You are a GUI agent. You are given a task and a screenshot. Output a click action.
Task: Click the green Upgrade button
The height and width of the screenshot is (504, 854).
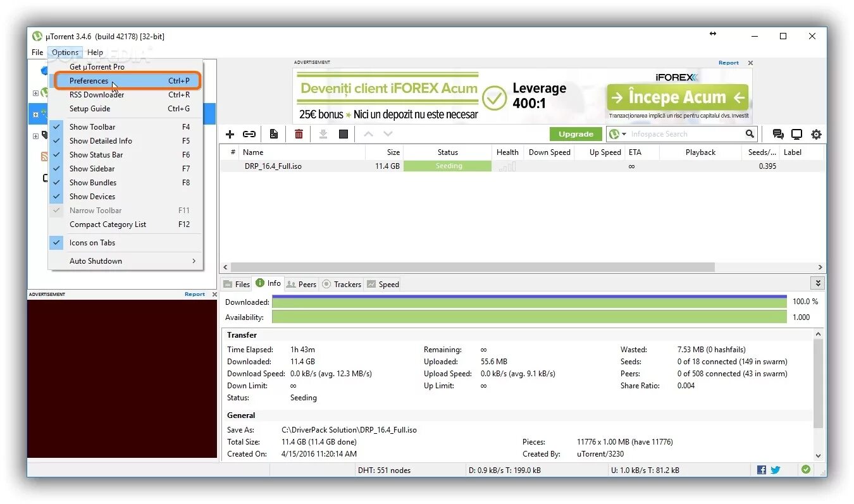576,134
